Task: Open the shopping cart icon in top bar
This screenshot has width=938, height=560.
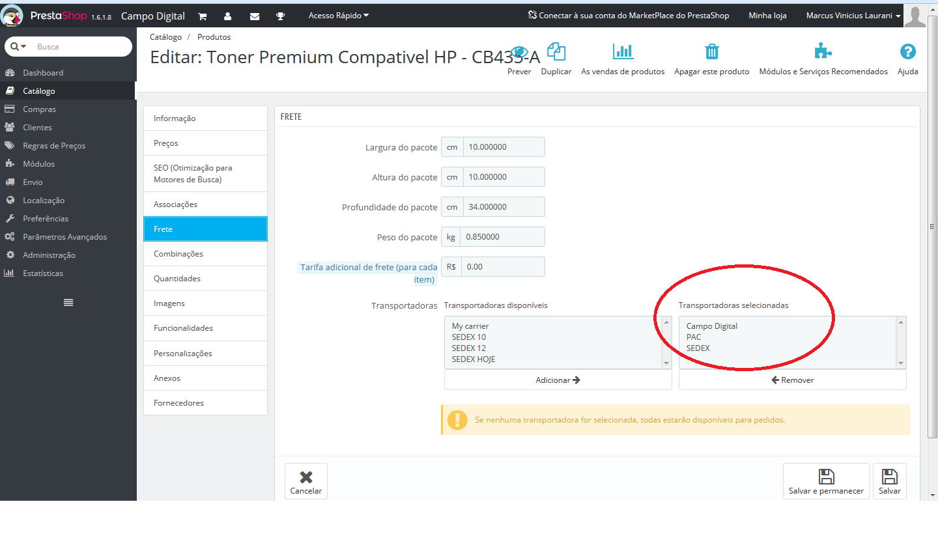Action: click(203, 16)
